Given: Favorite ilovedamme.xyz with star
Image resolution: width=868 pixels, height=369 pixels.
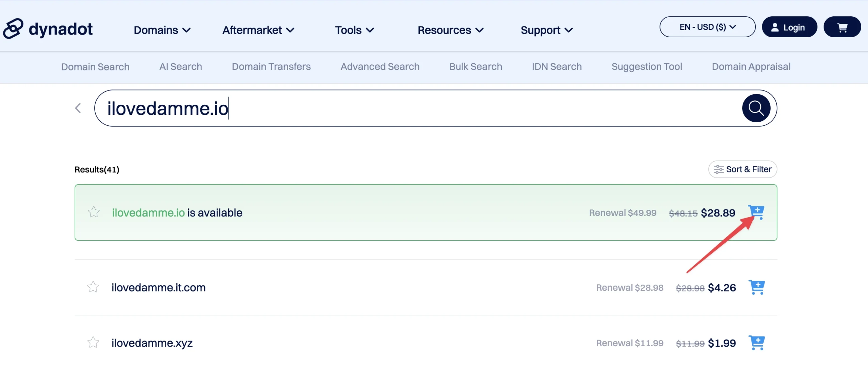Looking at the screenshot, I should pos(93,343).
